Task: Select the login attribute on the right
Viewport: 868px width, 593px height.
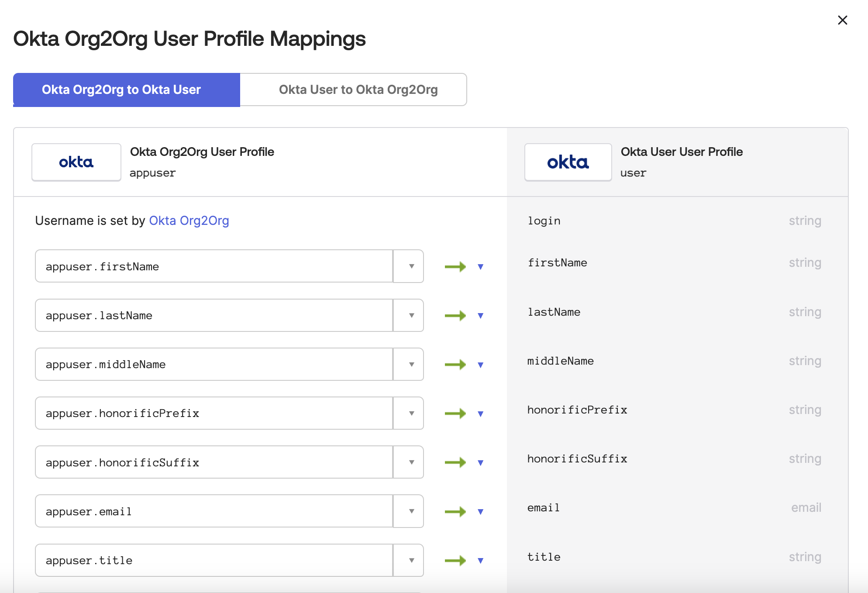Action: [x=544, y=221]
